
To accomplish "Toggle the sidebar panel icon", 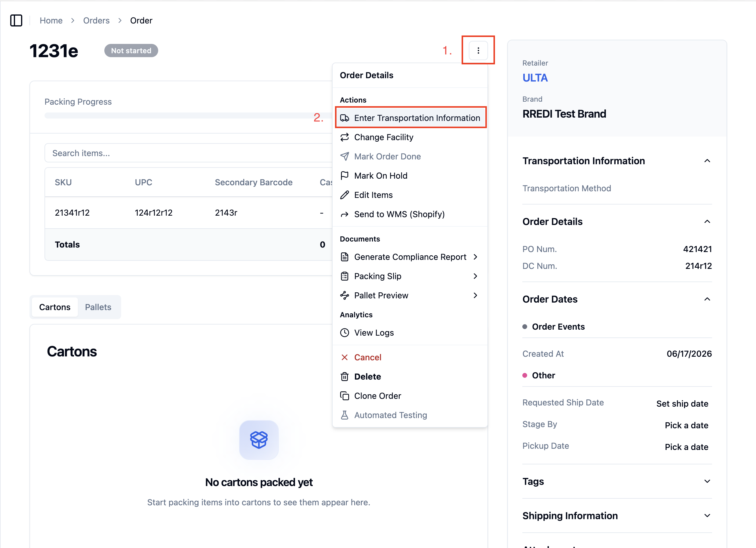I will coord(16,20).
